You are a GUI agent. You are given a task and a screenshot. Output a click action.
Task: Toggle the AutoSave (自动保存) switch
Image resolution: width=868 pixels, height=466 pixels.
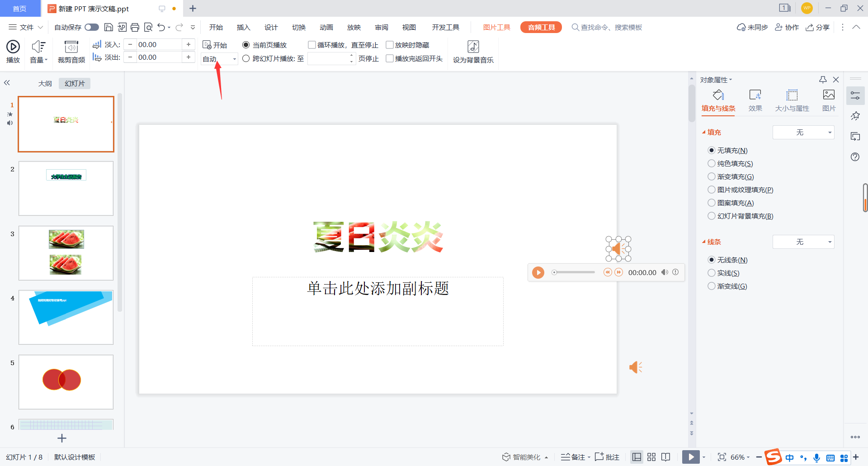click(x=92, y=27)
